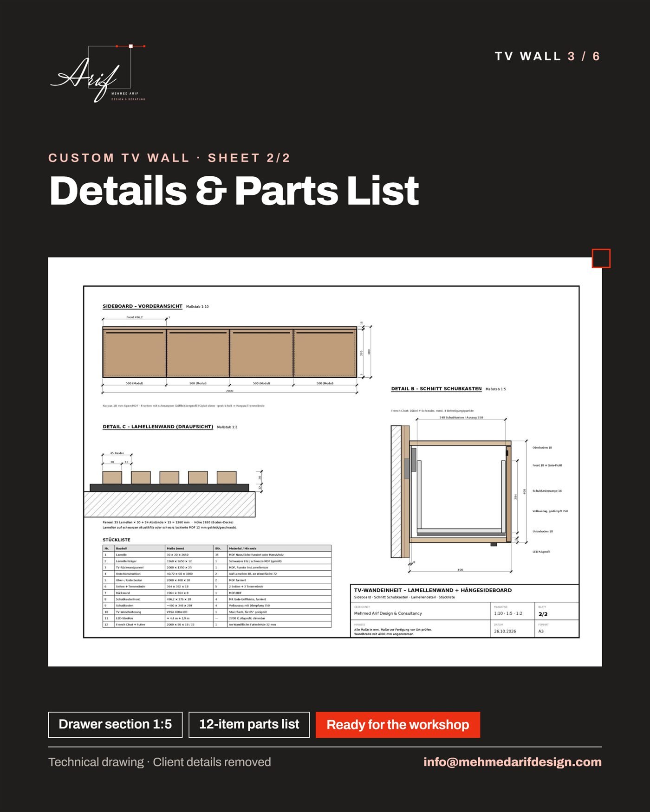Click the "CUSTOM TV WALL · SHEET 2/2" subtitle
The height and width of the screenshot is (812, 650).
click(169, 158)
